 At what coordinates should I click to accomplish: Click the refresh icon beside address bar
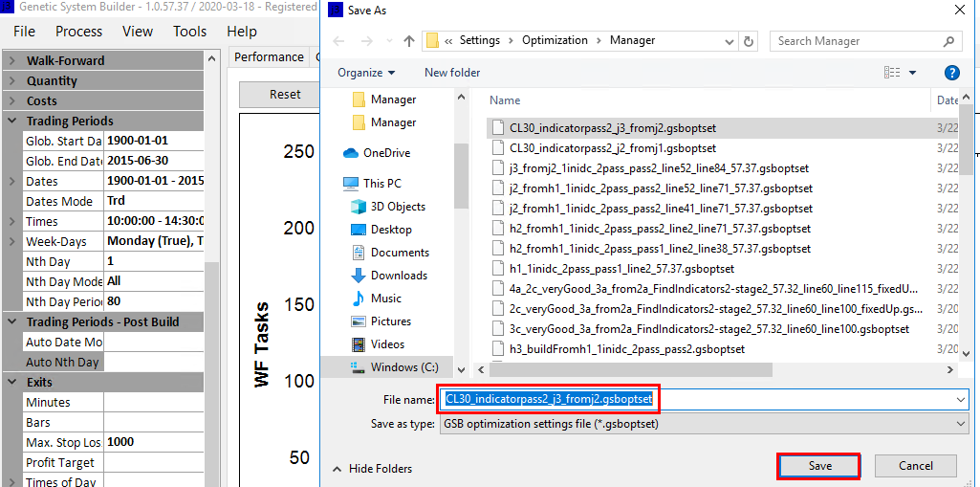point(749,41)
